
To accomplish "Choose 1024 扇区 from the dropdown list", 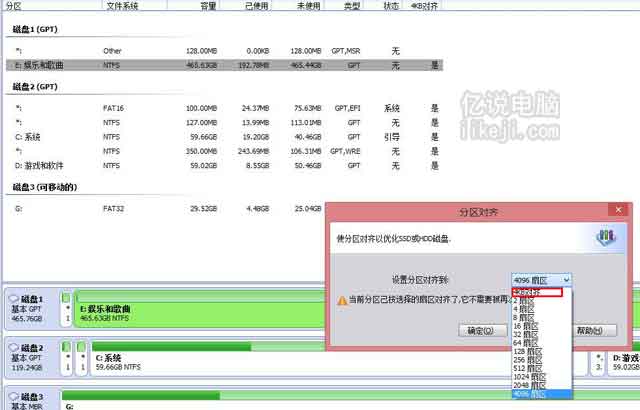I will (542, 377).
